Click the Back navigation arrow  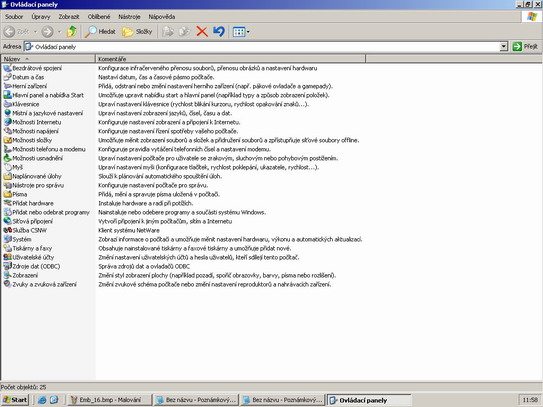click(16, 32)
